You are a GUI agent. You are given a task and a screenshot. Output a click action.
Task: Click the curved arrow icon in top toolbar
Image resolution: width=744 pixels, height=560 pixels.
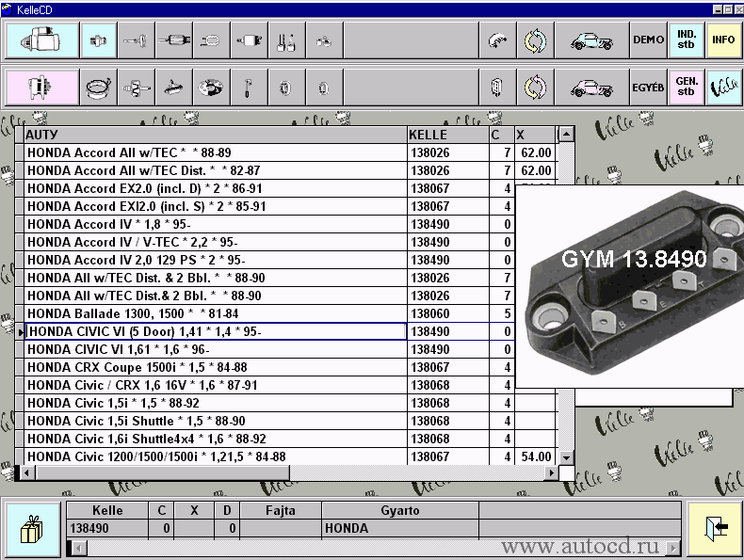pyautogui.click(x=497, y=40)
